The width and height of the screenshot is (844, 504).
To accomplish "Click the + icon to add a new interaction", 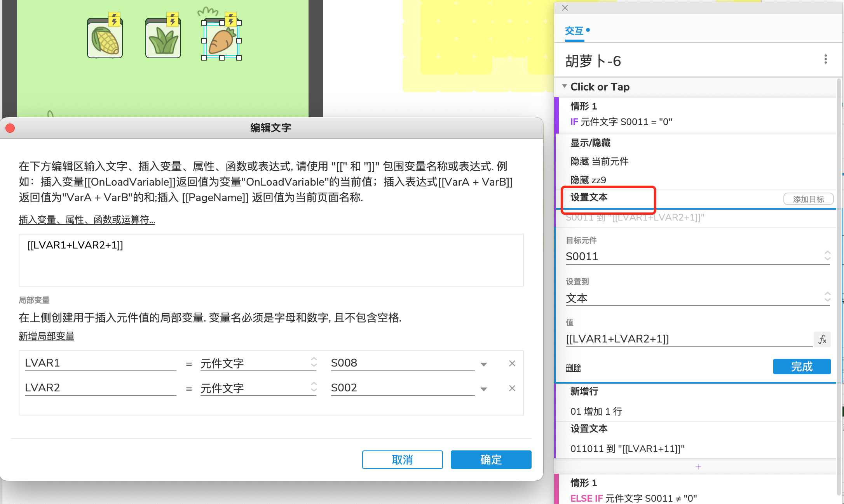I will pyautogui.click(x=698, y=467).
